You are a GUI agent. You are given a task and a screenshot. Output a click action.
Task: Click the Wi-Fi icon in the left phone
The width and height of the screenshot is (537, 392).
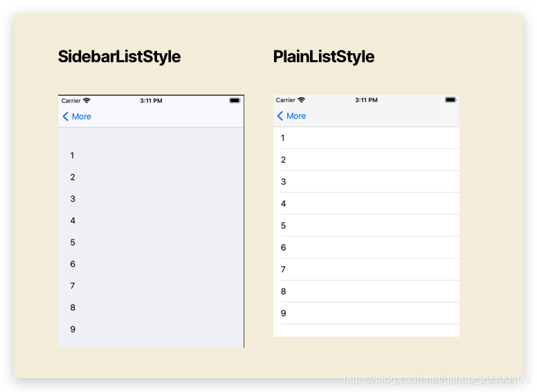pyautogui.click(x=87, y=100)
